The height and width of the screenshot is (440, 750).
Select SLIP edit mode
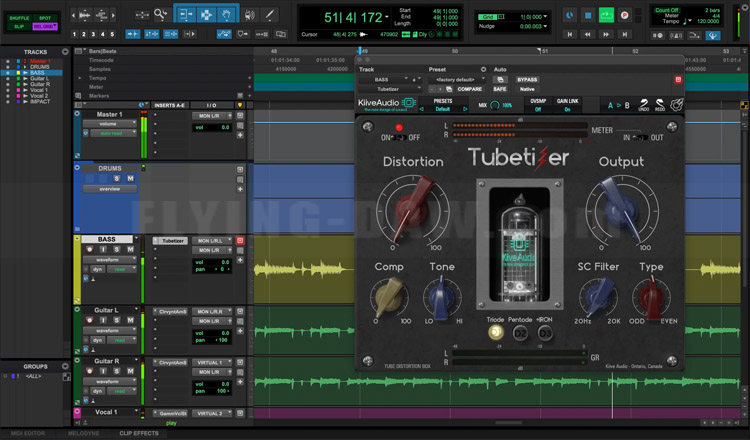(19, 26)
